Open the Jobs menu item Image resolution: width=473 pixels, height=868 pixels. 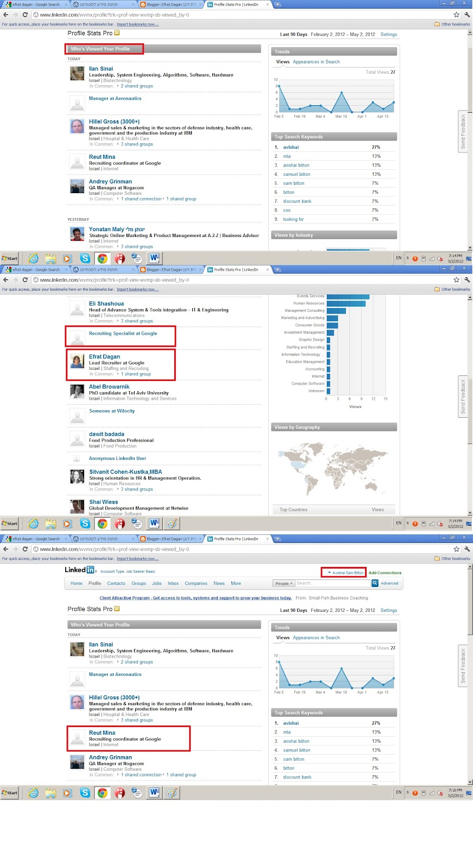tap(157, 583)
